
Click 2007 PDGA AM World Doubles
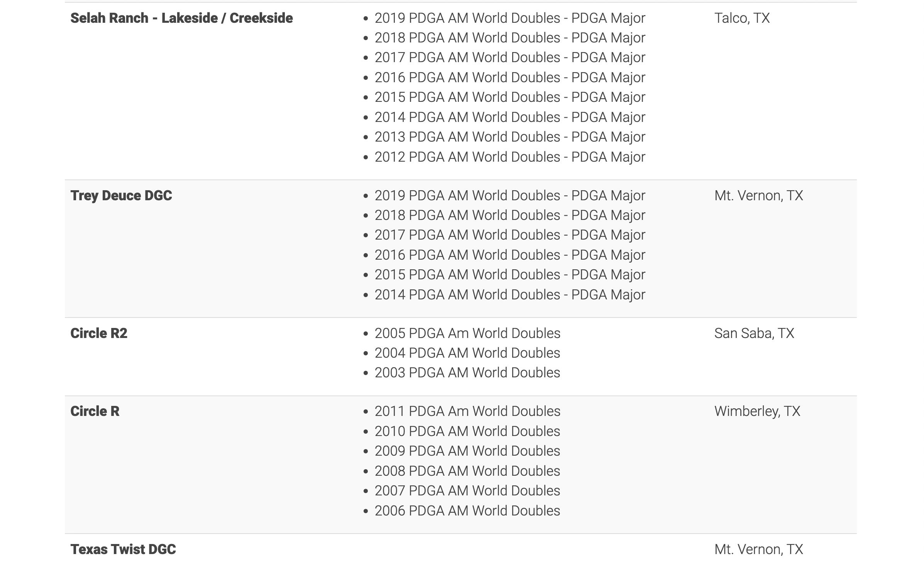467,491
